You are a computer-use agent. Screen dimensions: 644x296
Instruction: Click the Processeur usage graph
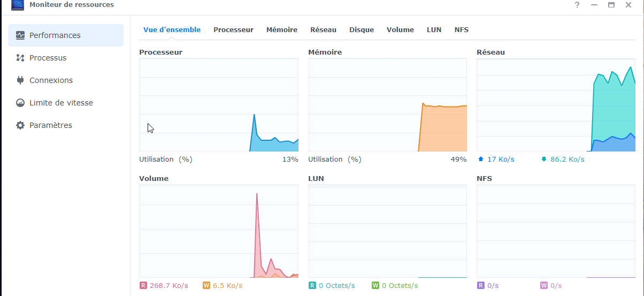[x=219, y=105]
